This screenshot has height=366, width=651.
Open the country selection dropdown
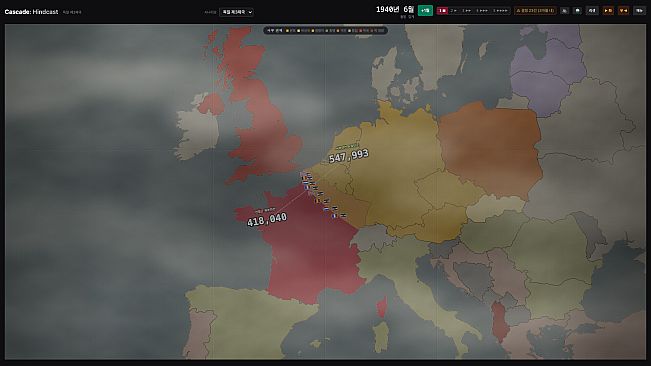(236, 12)
